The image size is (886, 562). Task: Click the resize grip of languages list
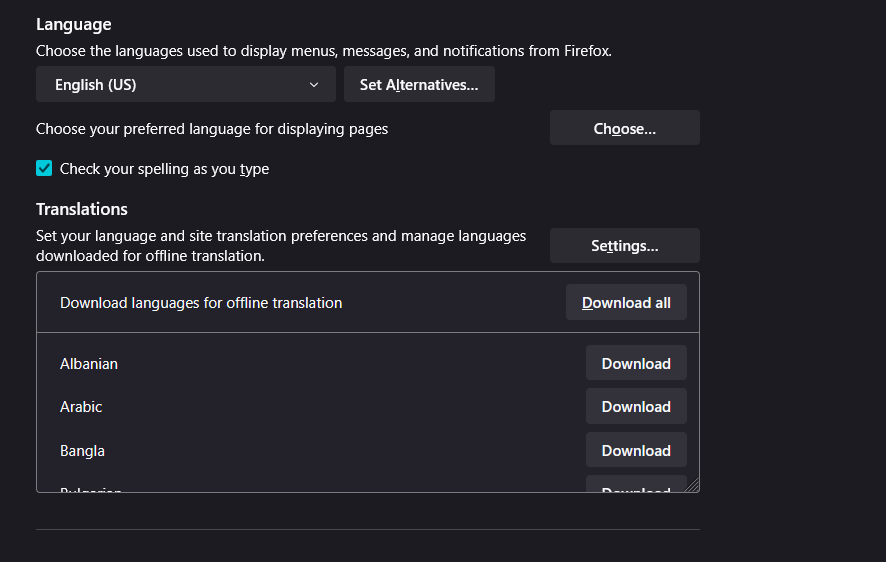(692, 485)
